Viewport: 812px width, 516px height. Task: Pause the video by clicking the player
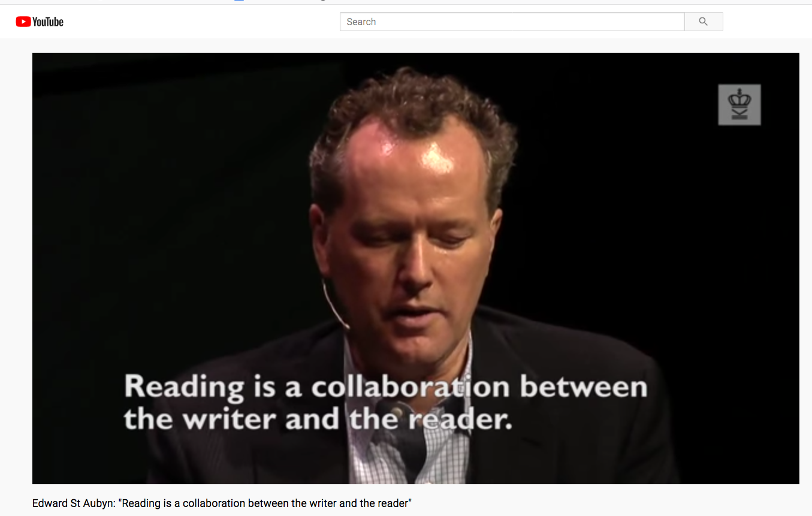pyautogui.click(x=415, y=268)
